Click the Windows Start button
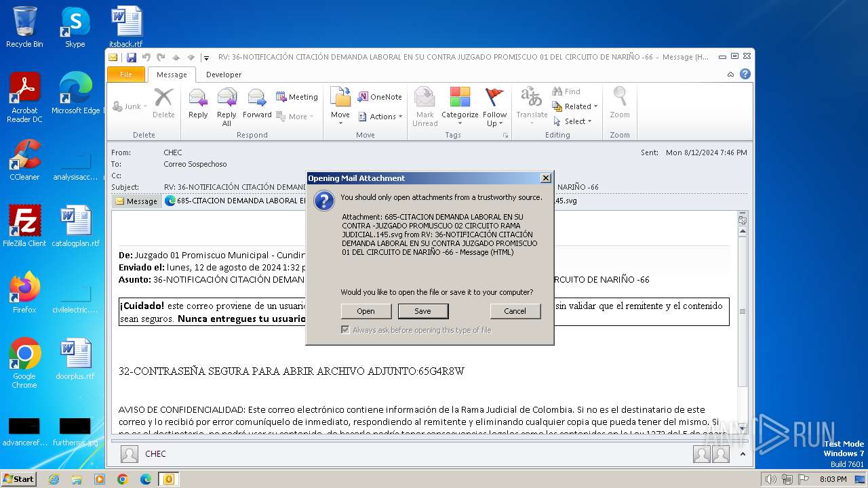Image resolution: width=868 pixels, height=488 pixels. point(19,479)
